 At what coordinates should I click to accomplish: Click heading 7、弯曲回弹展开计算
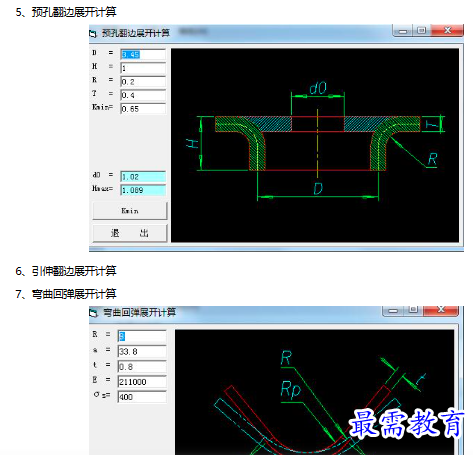(66, 294)
